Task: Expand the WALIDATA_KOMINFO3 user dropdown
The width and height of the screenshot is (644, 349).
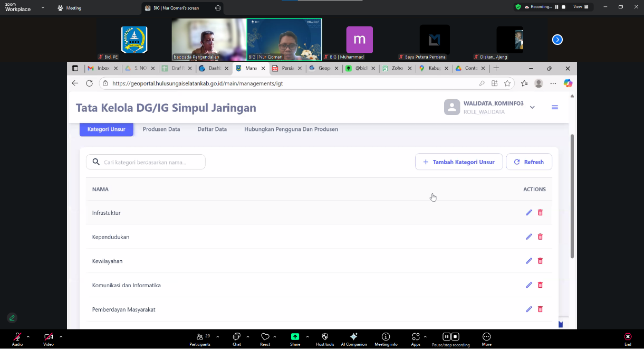Action: click(x=532, y=107)
